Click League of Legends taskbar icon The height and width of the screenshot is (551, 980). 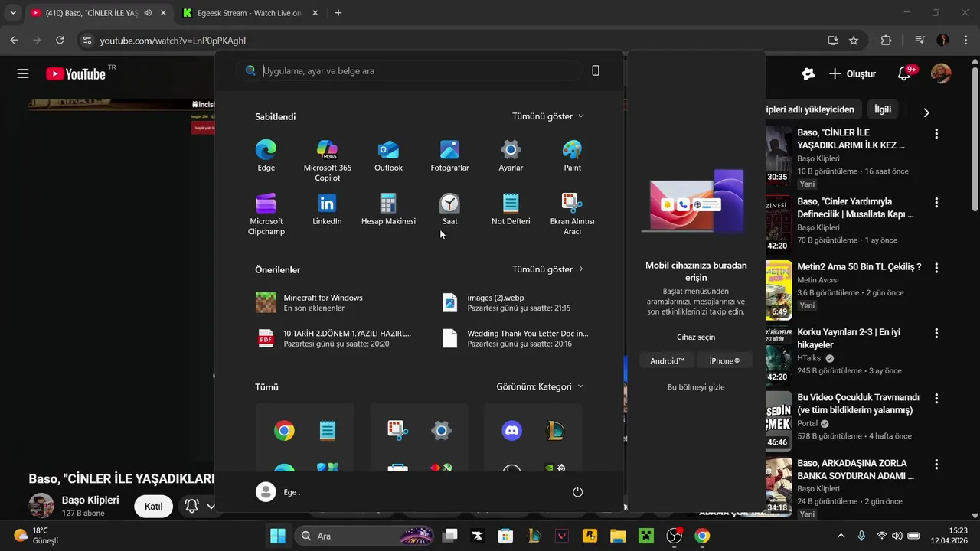[534, 536]
